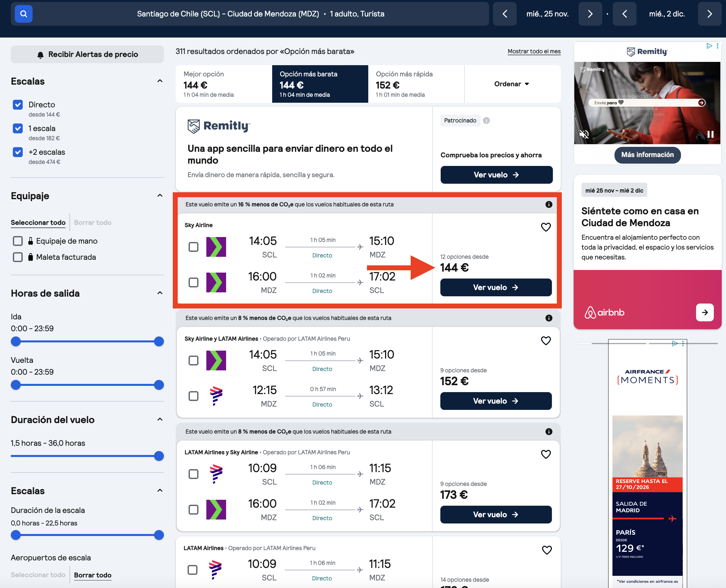
Task: Go to previous departure date arrow
Action: pos(505,14)
